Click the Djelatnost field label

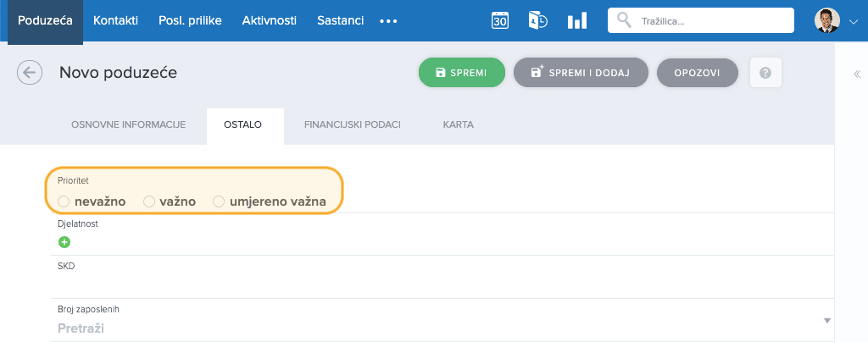[x=77, y=223]
